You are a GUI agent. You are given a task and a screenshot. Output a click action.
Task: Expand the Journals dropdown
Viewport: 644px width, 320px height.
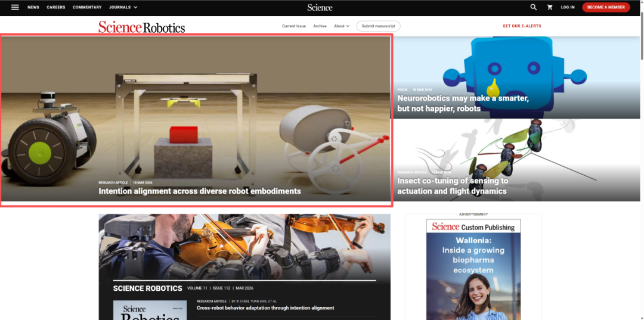(x=123, y=7)
